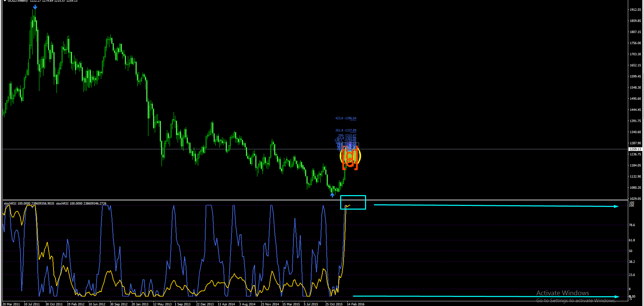Click the 1 Sep 2013 date label
644x306 pixels.
[182, 304]
